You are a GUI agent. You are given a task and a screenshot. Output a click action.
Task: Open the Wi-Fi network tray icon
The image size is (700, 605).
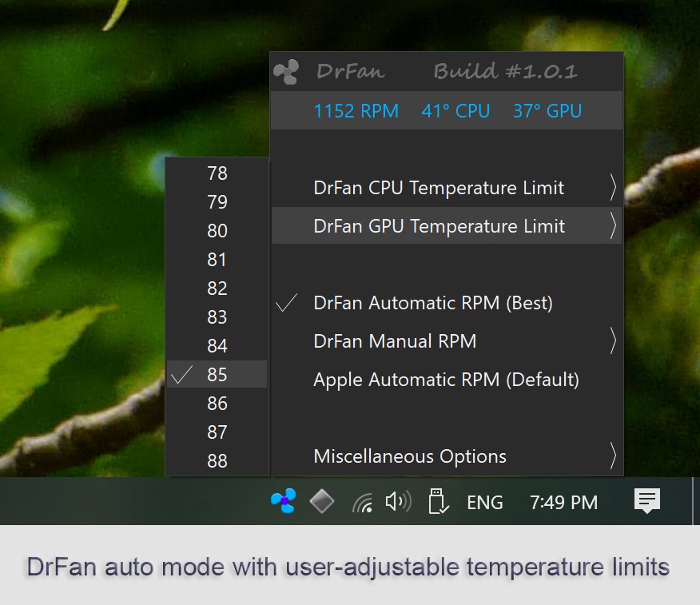[362, 503]
